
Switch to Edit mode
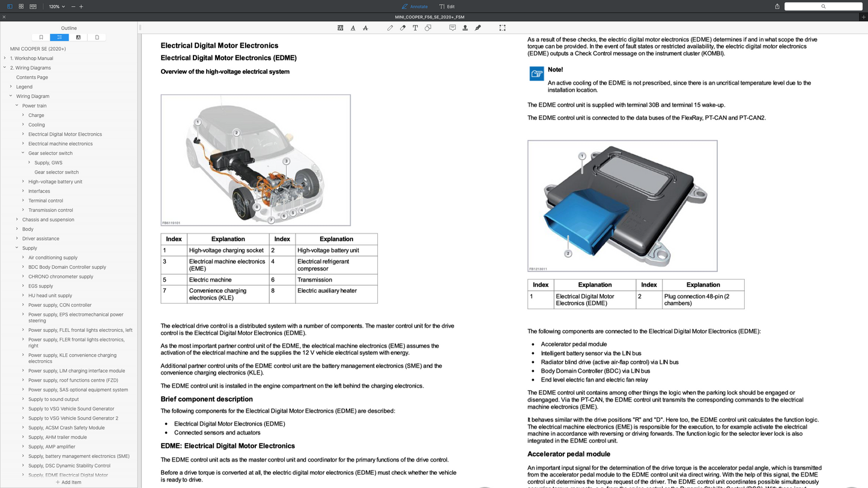pyautogui.click(x=447, y=7)
